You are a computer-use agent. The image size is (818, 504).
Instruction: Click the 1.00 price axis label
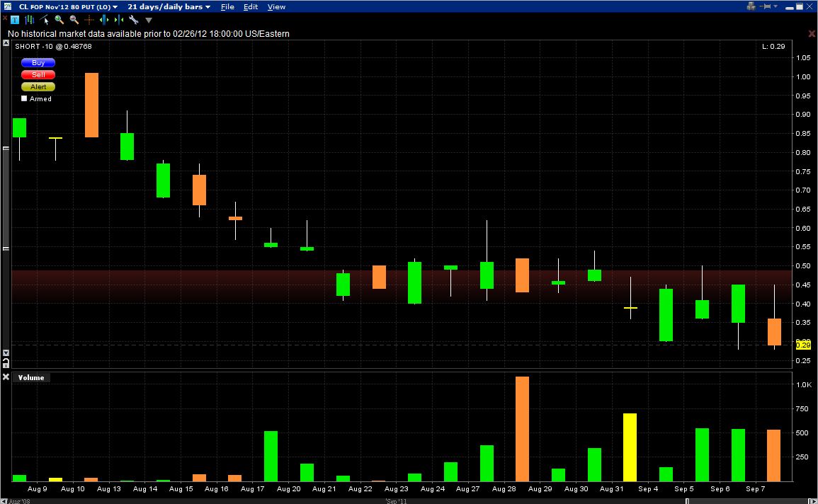[803, 76]
